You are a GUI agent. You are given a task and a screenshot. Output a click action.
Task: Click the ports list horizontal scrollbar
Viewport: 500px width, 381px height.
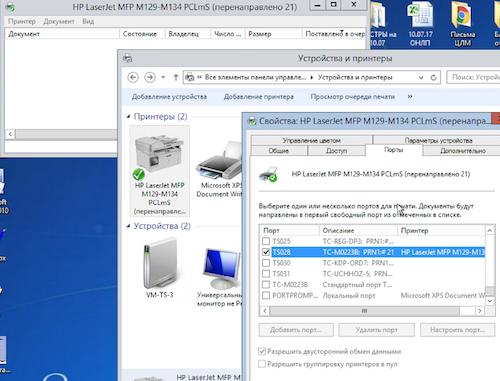pos(372,311)
